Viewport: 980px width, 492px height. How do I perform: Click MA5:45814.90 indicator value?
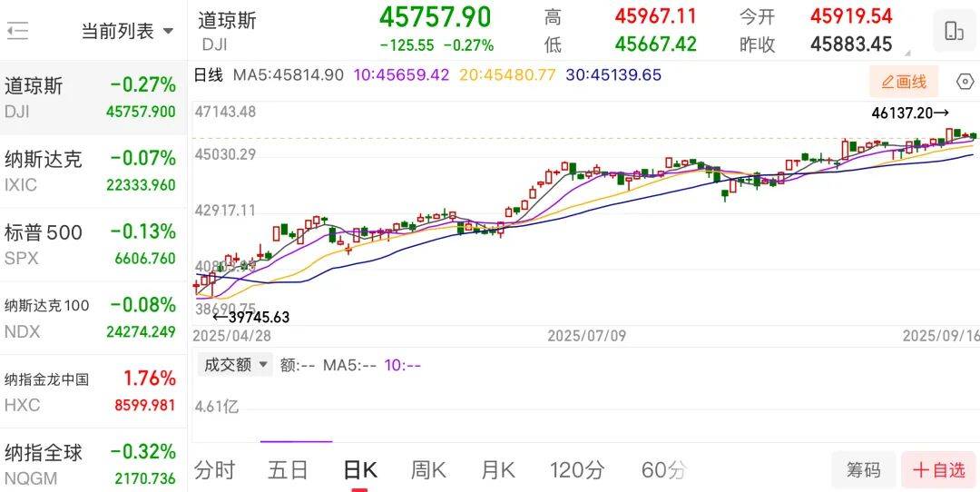pos(289,75)
